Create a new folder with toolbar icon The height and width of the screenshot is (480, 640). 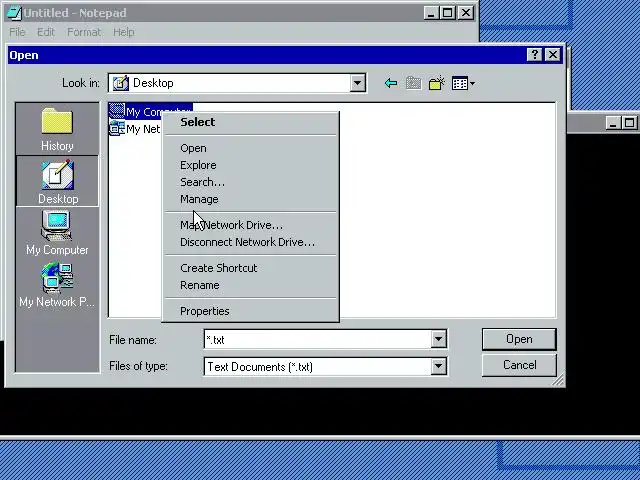[436, 83]
